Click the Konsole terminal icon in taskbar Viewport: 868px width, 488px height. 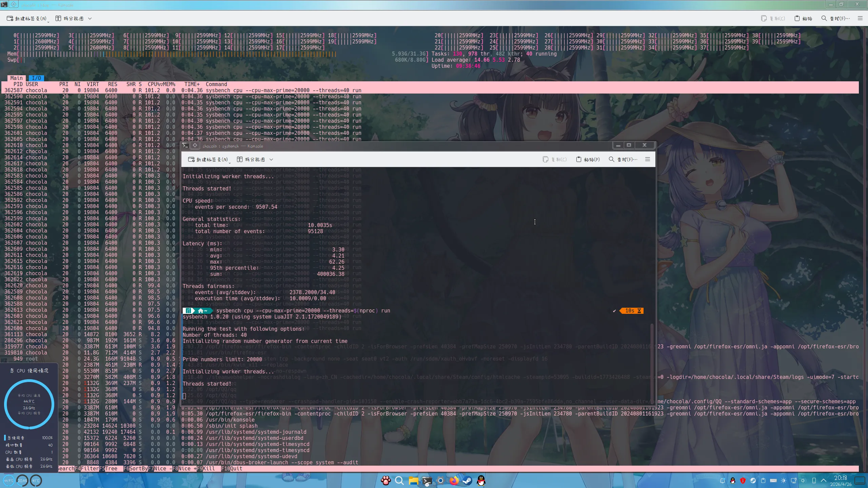click(427, 481)
